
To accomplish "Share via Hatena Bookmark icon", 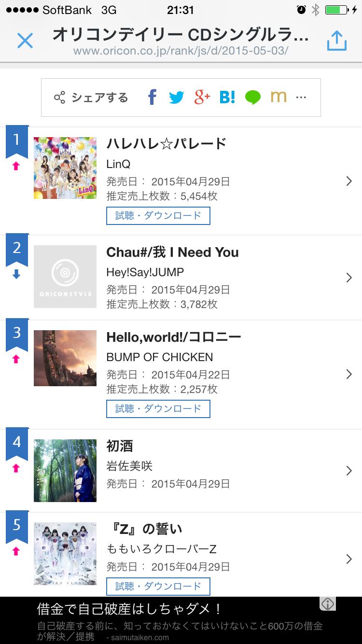I will pos(227,98).
